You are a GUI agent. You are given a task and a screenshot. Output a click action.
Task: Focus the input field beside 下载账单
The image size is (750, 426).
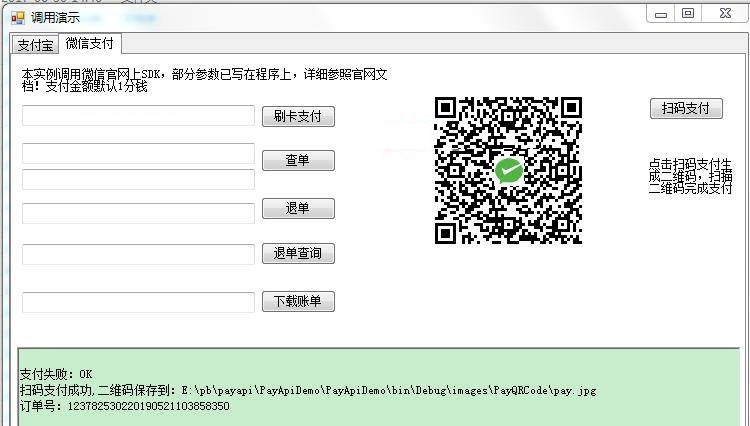tap(138, 303)
